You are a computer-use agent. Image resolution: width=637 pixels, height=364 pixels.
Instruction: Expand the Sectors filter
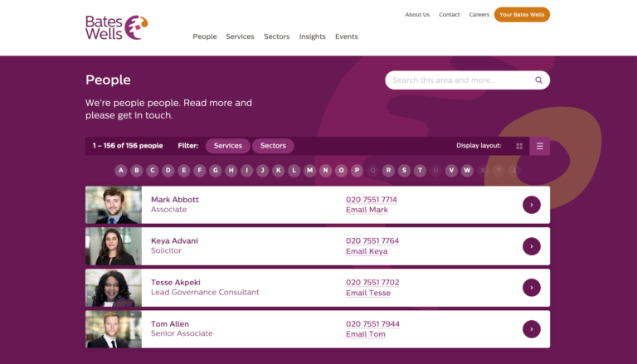click(x=273, y=146)
